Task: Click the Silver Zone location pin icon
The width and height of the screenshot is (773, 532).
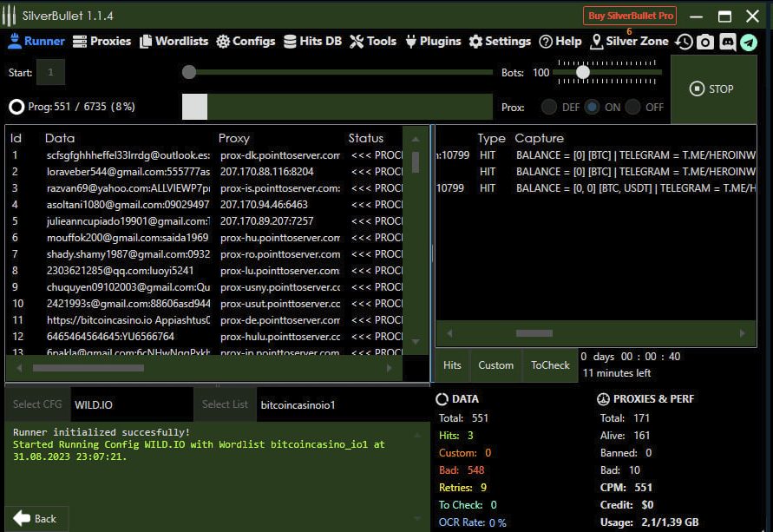Action: (596, 42)
